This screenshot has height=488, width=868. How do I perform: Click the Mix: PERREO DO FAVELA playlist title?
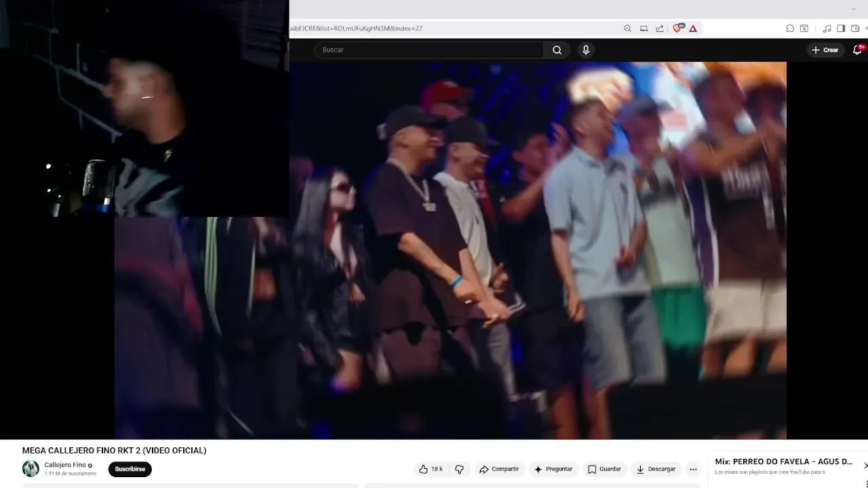point(783,462)
